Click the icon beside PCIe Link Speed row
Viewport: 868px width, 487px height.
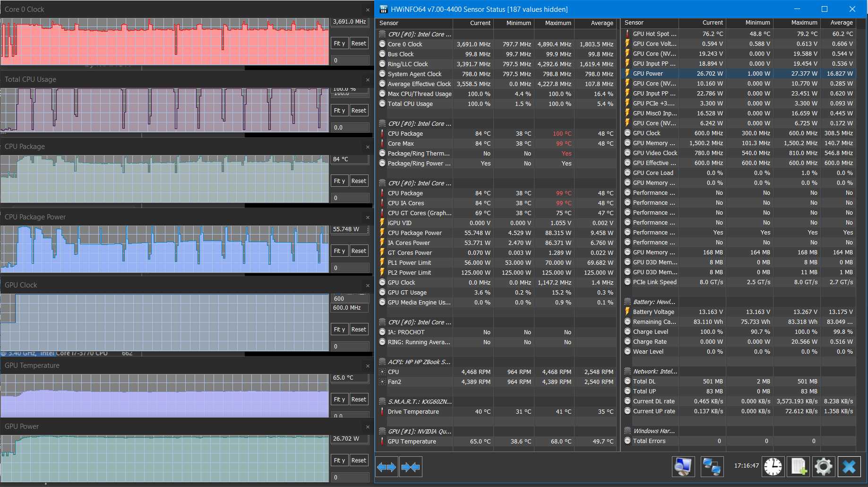coord(627,282)
